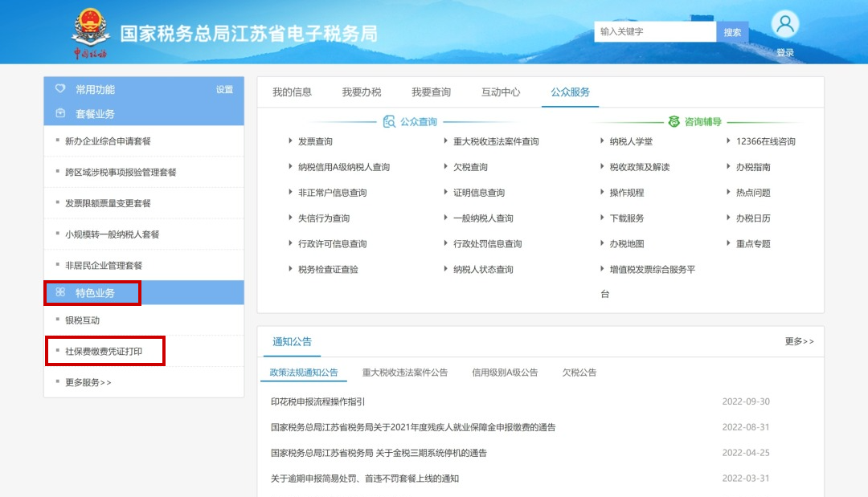Switch to 信用级别A级公告 sub-tab
Image resolution: width=868 pixels, height=497 pixels.
click(505, 372)
